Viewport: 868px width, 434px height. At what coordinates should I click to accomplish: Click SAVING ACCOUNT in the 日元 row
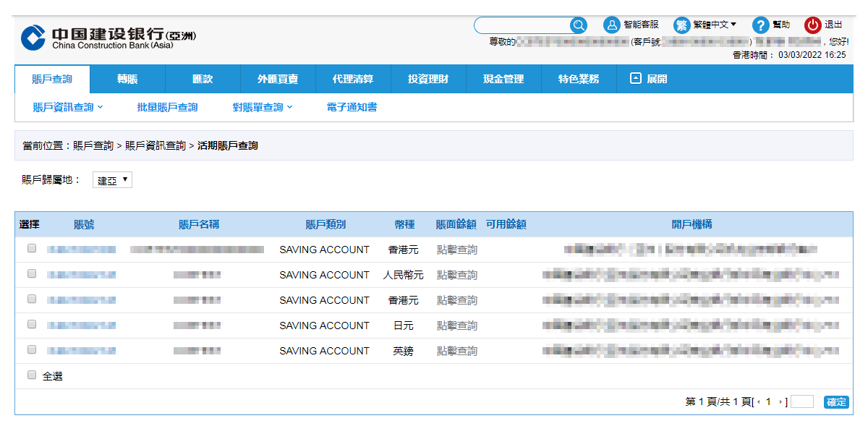coord(324,325)
